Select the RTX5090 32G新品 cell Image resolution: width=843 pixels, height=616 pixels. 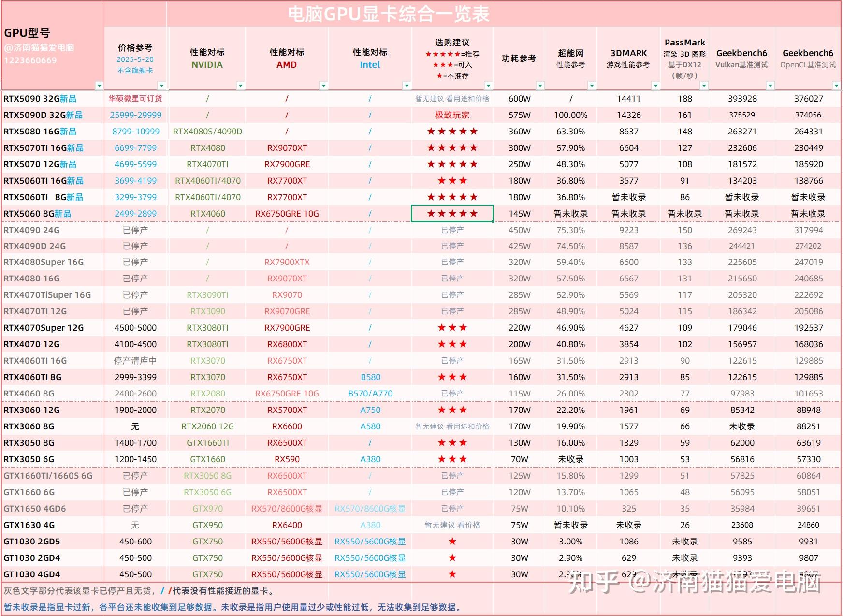point(53,99)
